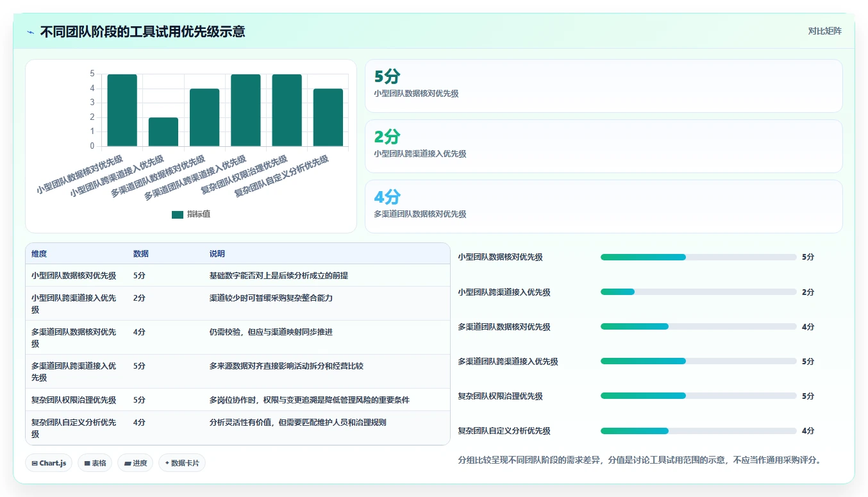Open the 4分 stat card for 多渠道团队数据核对优先级

coord(603,206)
